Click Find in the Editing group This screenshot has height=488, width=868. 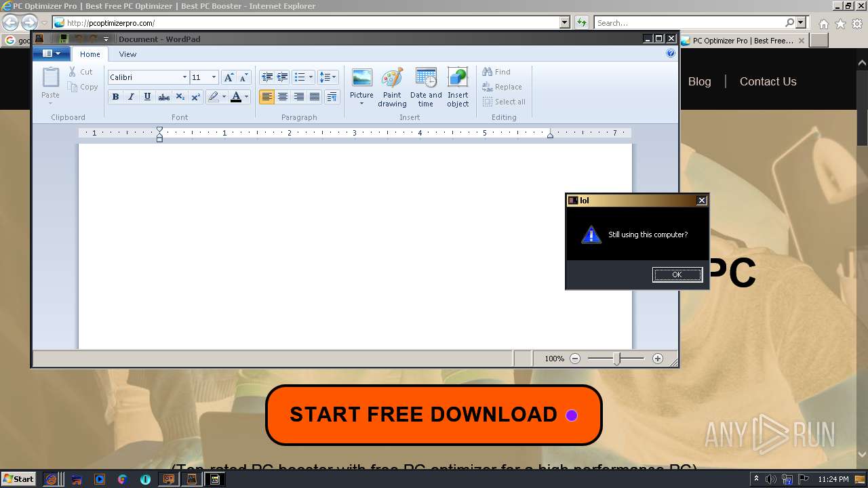pos(496,72)
